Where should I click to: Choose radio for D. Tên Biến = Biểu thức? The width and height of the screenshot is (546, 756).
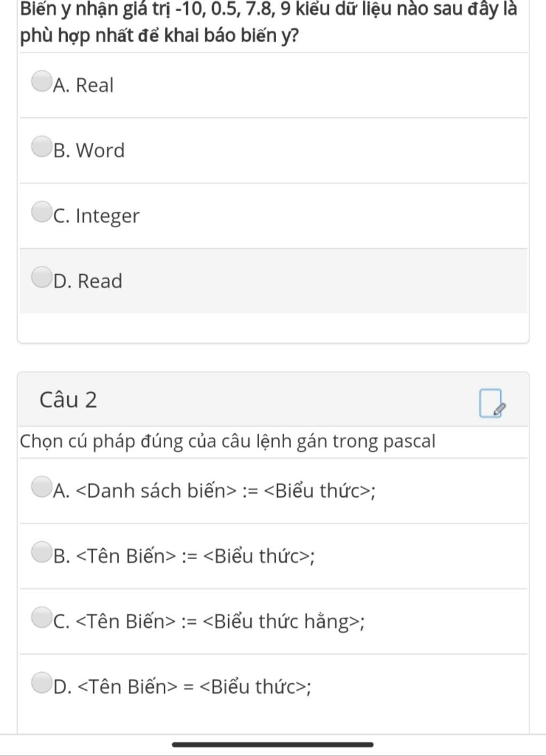pyautogui.click(x=41, y=682)
